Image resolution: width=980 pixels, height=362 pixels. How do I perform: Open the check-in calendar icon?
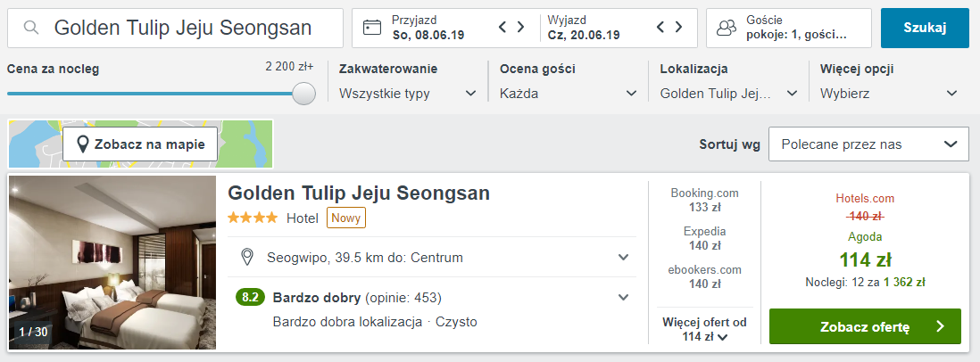[372, 28]
